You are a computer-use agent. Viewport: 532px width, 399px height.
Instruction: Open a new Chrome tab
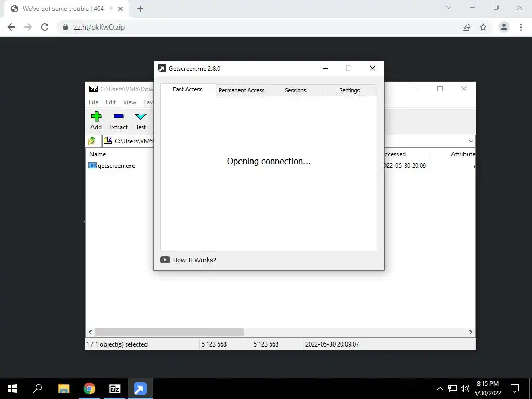tap(140, 9)
